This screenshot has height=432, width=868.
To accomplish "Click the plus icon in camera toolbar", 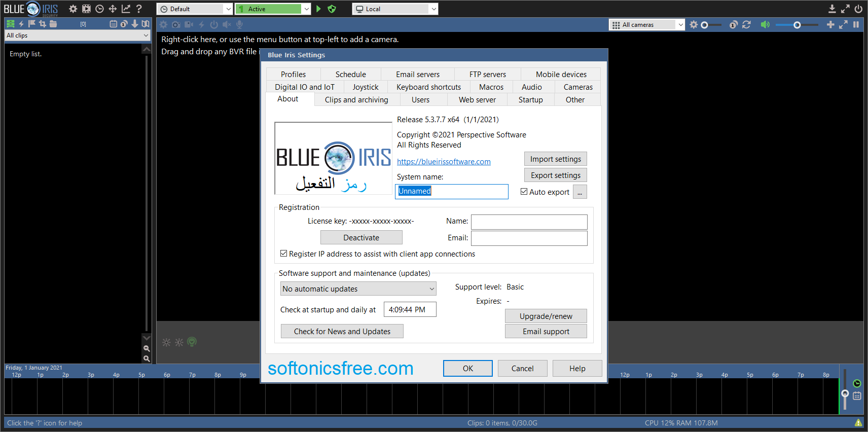I will coord(830,24).
